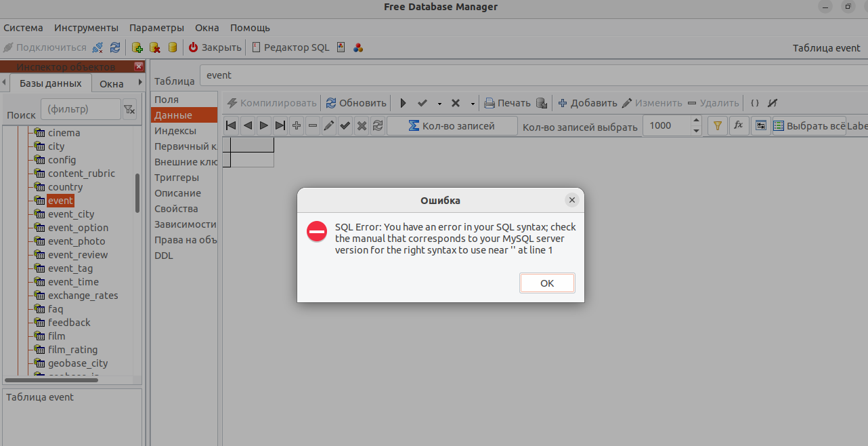Click the remove database icon with red X
The width and height of the screenshot is (868, 446).
point(155,47)
